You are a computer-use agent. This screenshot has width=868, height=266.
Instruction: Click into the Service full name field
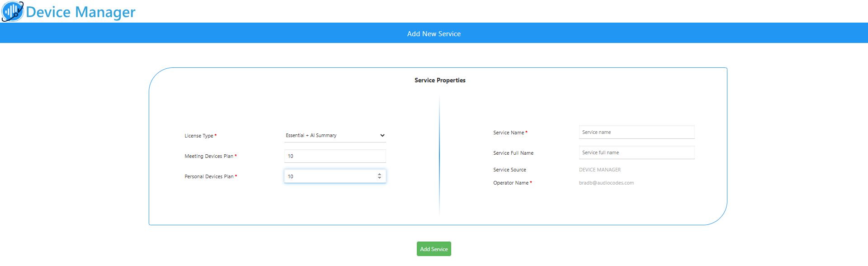[637, 152]
